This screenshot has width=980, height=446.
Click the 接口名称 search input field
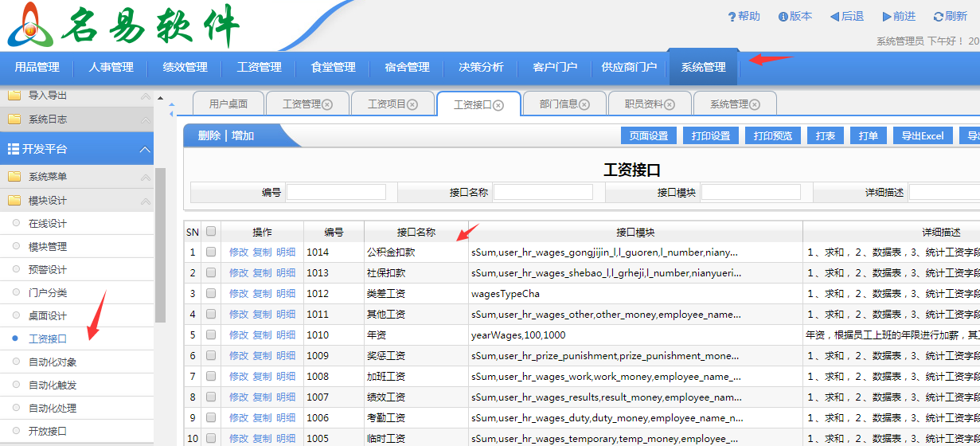(543, 192)
